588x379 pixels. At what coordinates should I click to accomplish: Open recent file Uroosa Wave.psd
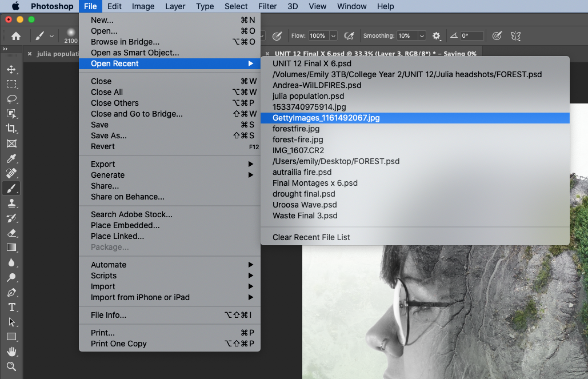(415, 205)
